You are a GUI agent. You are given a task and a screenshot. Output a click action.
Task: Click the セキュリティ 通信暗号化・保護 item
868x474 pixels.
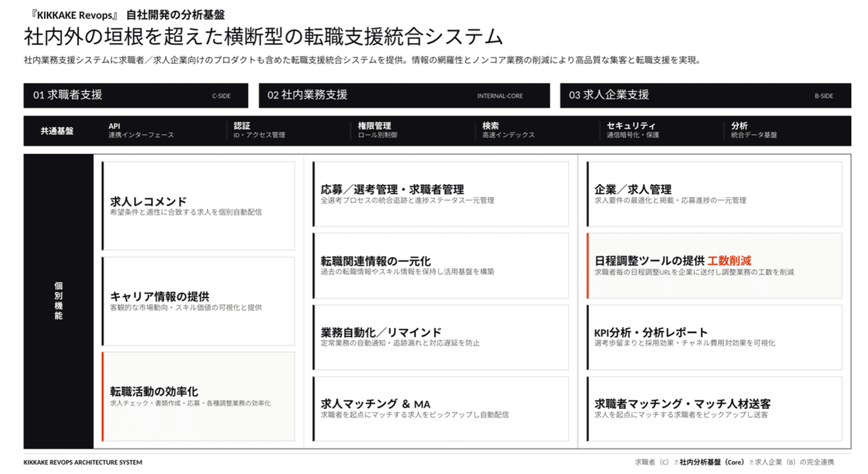point(633,130)
